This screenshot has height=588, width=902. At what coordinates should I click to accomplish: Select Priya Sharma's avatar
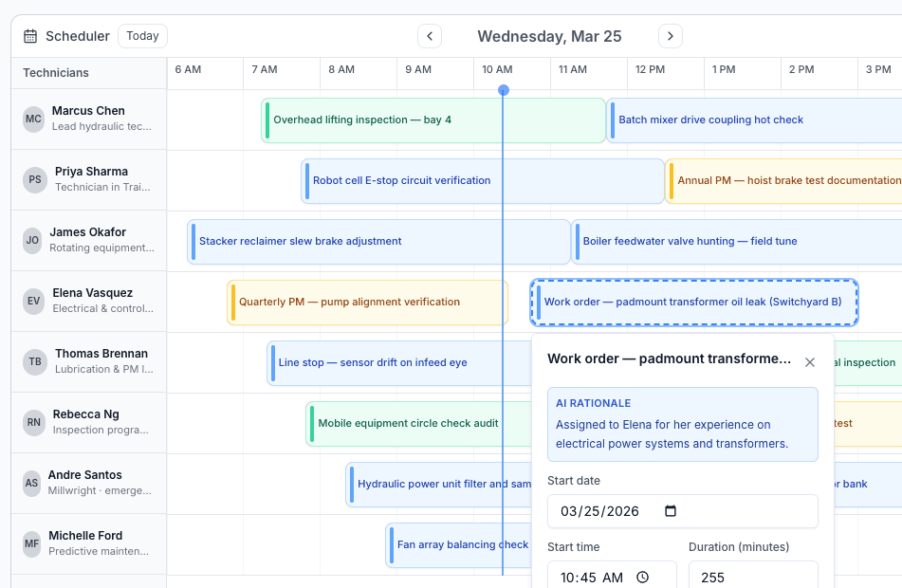pos(34,179)
